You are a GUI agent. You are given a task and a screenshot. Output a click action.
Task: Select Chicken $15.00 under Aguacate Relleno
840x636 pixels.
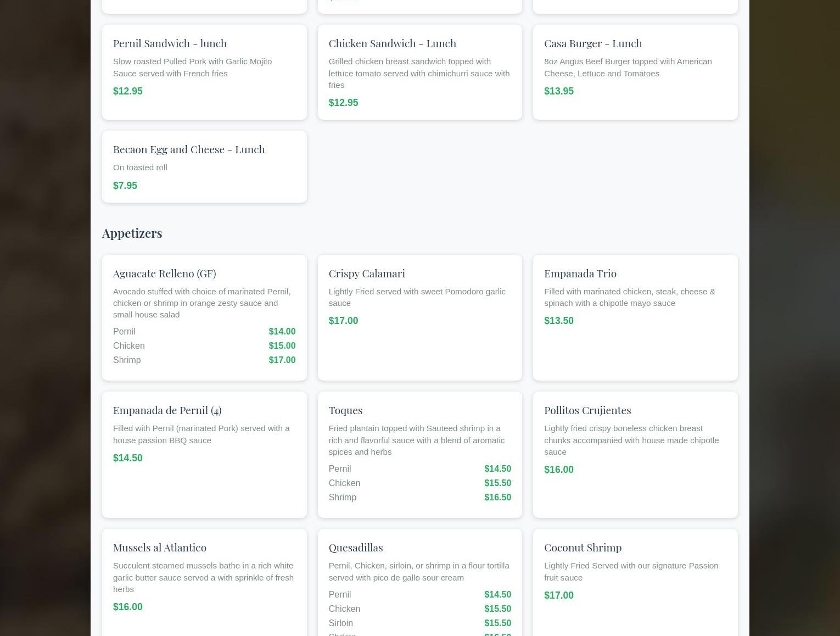(x=204, y=346)
